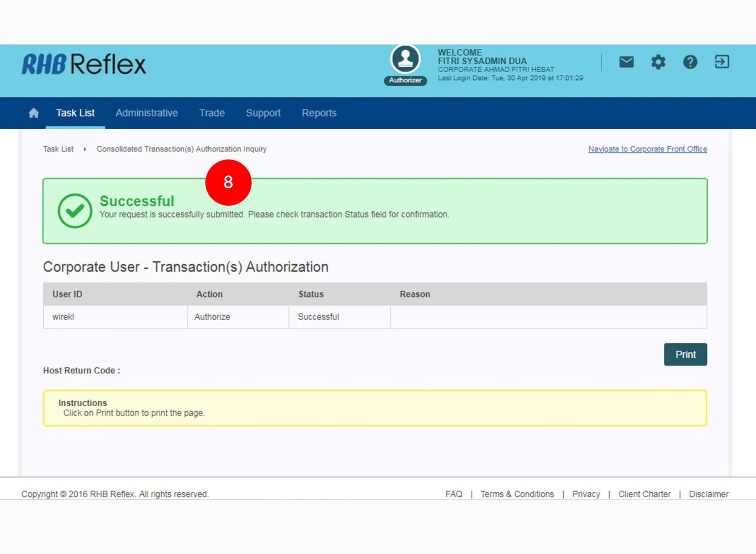Follow Navigate to Corporate Front Office link

(647, 149)
